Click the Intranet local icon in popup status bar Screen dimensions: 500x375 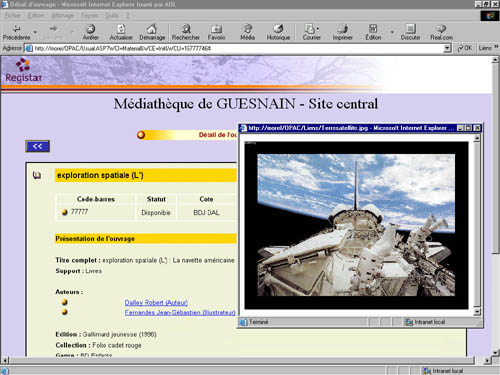click(409, 322)
